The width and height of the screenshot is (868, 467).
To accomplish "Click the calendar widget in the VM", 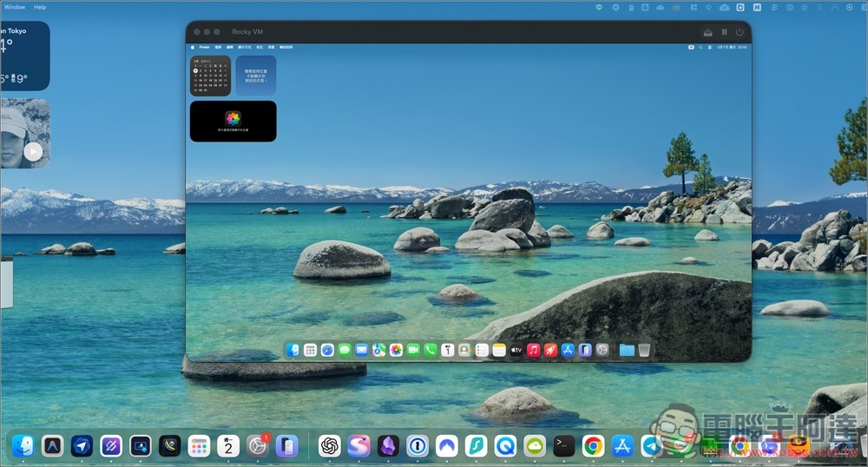I will pos(210,76).
